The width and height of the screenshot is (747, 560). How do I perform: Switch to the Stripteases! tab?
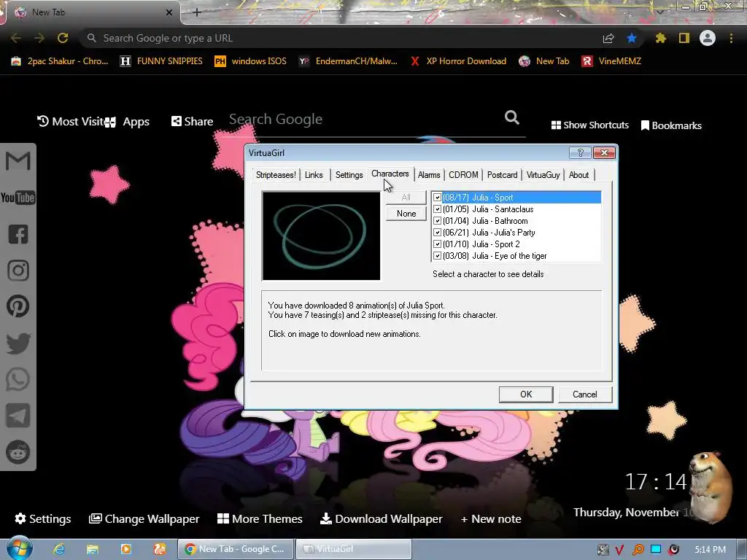(x=276, y=175)
